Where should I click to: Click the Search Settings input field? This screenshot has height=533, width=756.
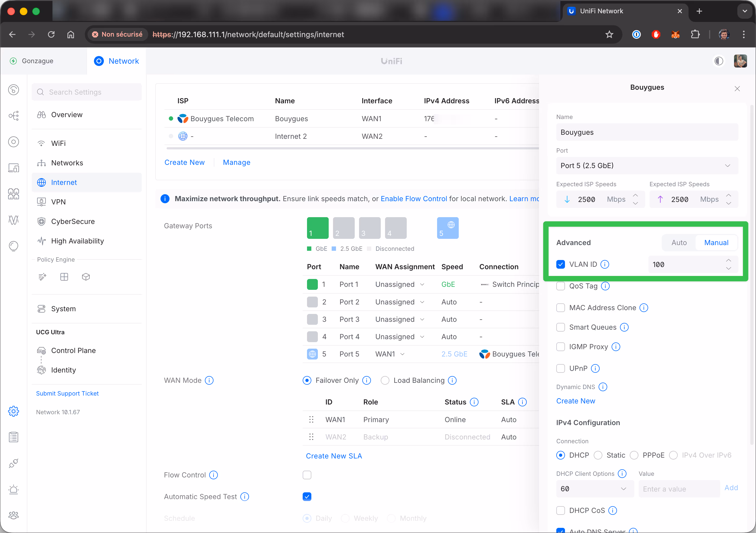(x=87, y=92)
